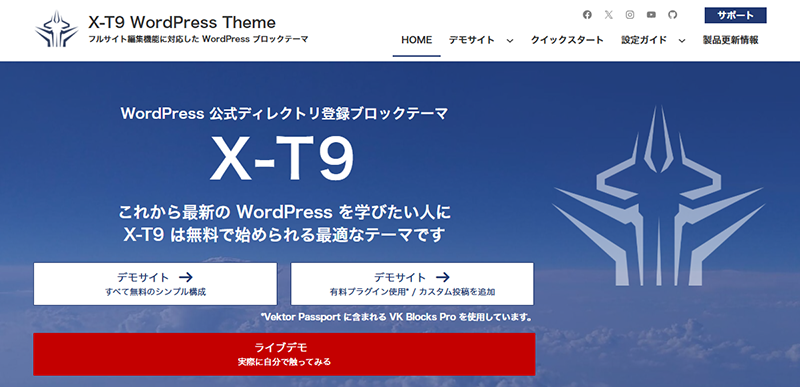Click the X-T9 WordPress Theme site title
Viewport: 800px width, 387px height.
182,22
